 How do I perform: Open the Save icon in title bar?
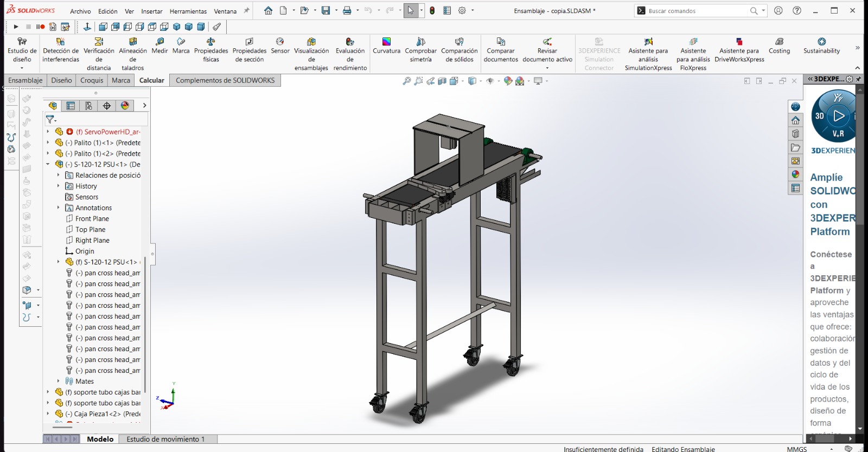pyautogui.click(x=325, y=11)
